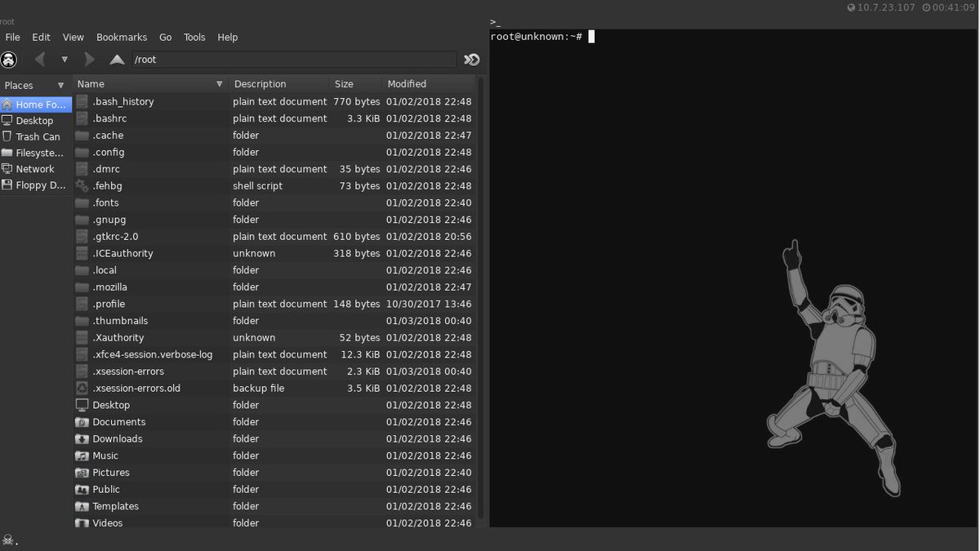Click the .config folder icon
The height and width of the screenshot is (551, 980).
[82, 153]
